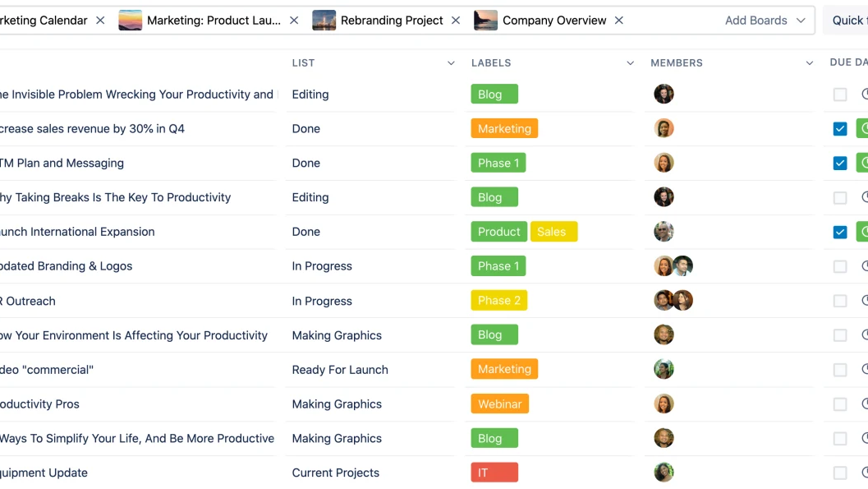
Task: Open the Add Boards dropdown
Action: [765, 21]
